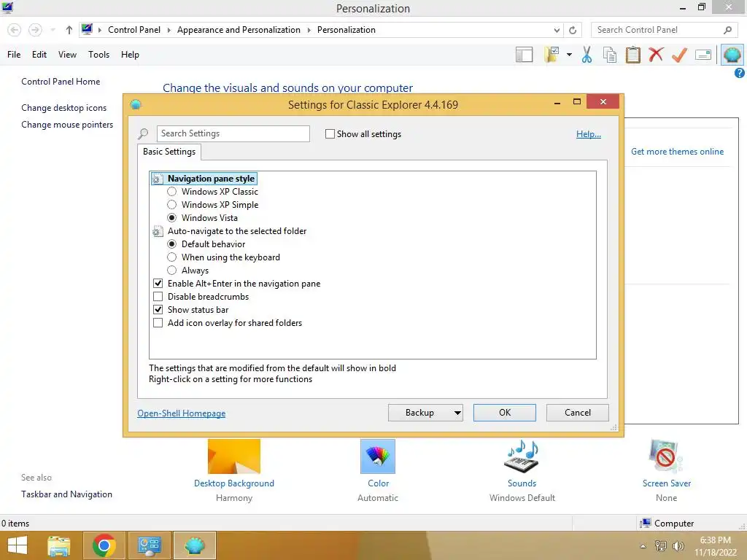This screenshot has height=560, width=747.
Task: Enable Show all settings checkbox
Action: [x=330, y=134]
